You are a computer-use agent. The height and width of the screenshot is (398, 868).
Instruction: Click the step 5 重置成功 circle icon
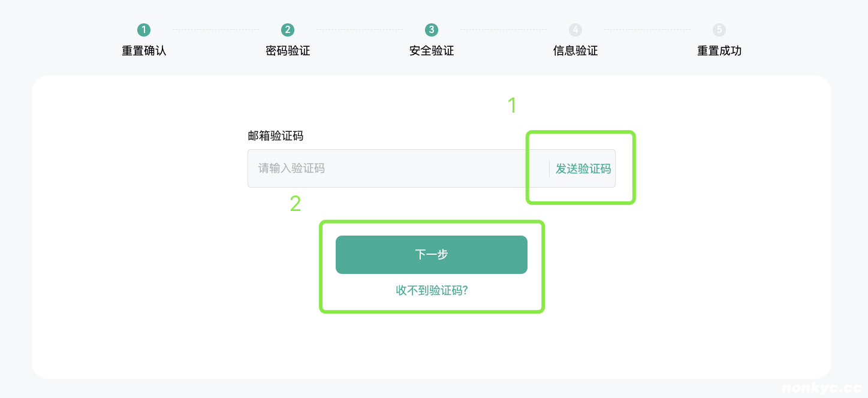(x=719, y=29)
